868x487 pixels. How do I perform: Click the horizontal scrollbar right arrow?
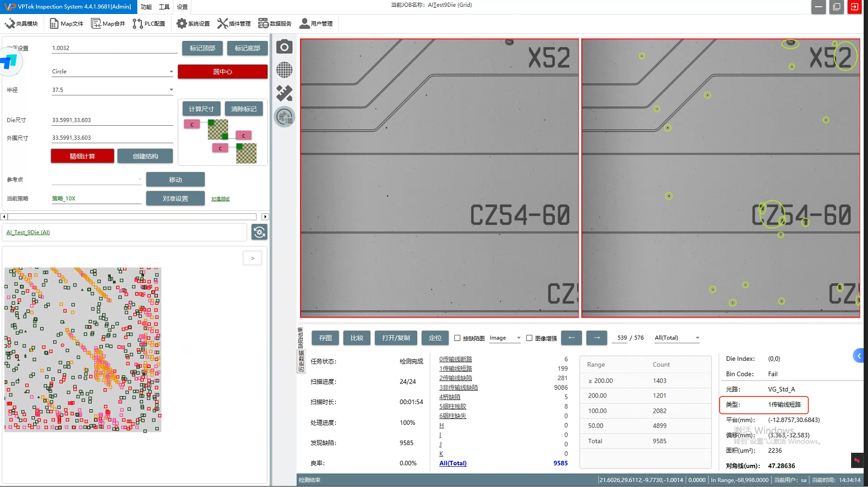tap(265, 217)
